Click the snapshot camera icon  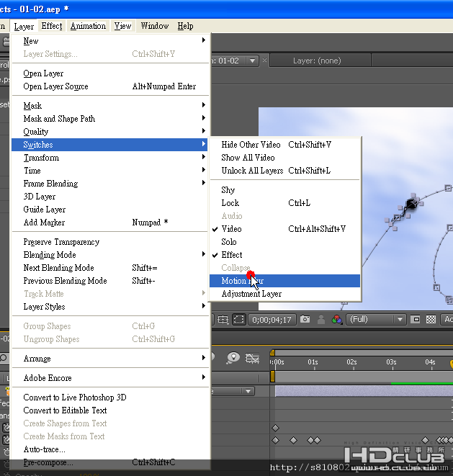[x=305, y=320]
